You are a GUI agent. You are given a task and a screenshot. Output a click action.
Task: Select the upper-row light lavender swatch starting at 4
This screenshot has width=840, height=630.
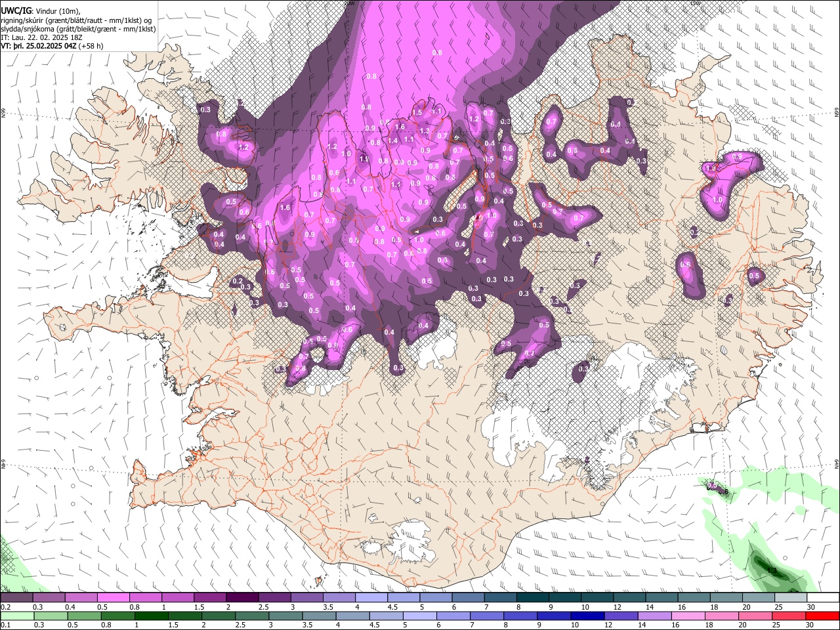371,598
